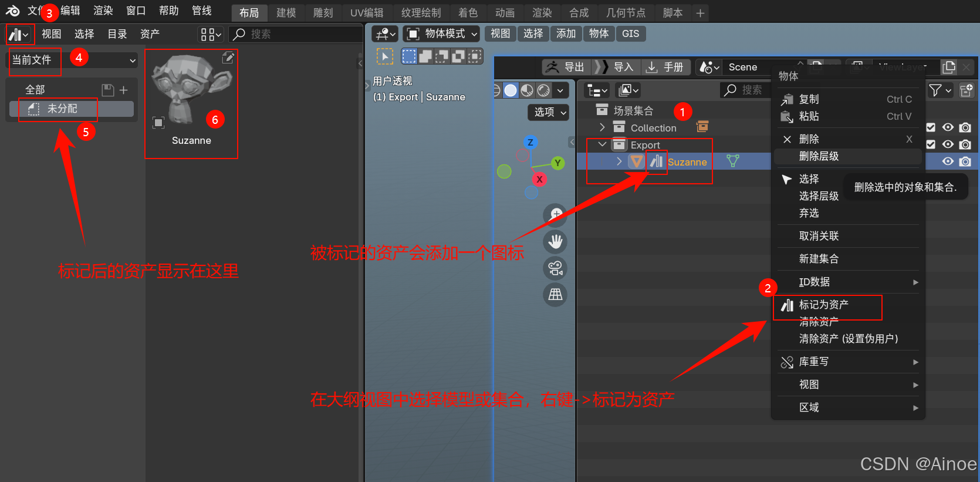Select the tweak select tool icon
Viewport: 980px width, 482px height.
tap(384, 56)
